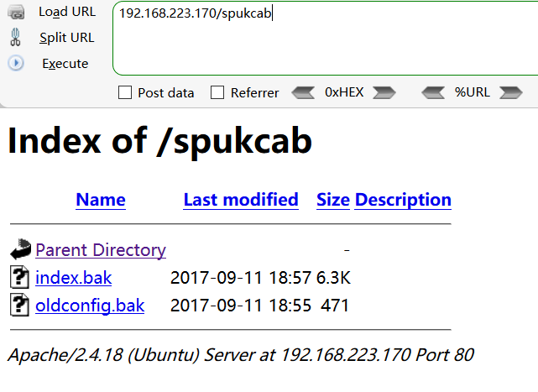Click the Split URL scissors icon
538x392 pixels.
[x=16, y=37]
